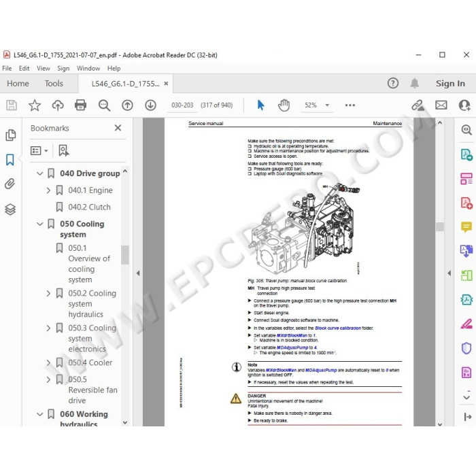Image resolution: width=476 pixels, height=476 pixels.
Task: Open the Window menu
Action: tap(88, 68)
